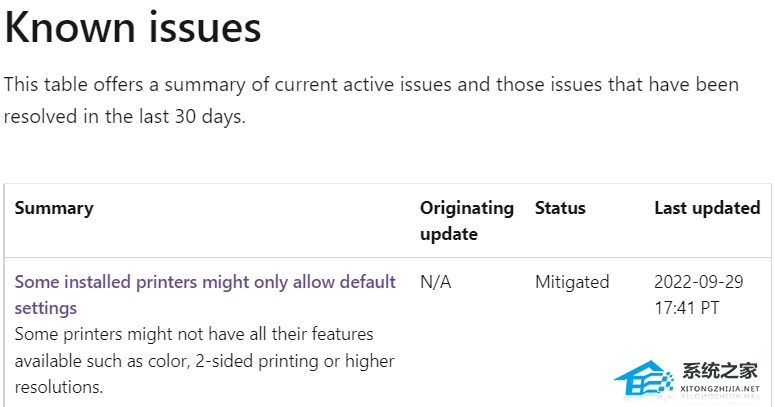The width and height of the screenshot is (775, 407).
Task: Open the printers default settings issue link
Action: [205, 282]
